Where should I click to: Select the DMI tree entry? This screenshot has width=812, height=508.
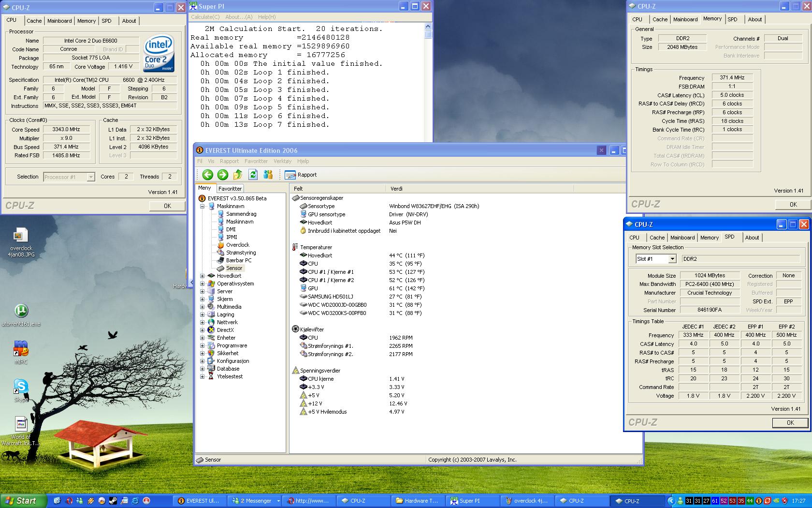click(x=227, y=229)
